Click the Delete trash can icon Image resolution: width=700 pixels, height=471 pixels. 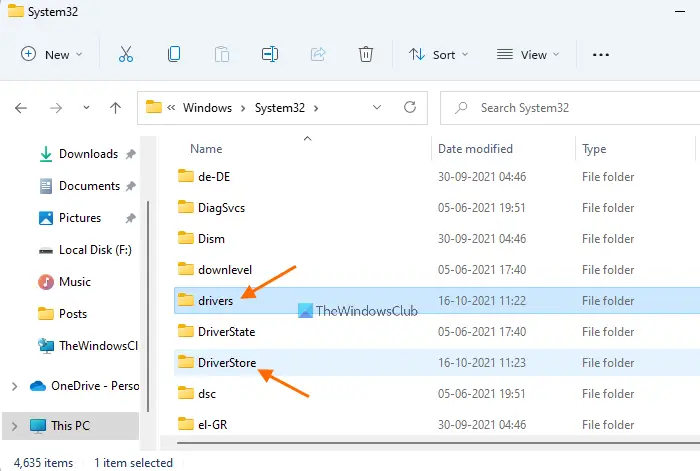(367, 54)
